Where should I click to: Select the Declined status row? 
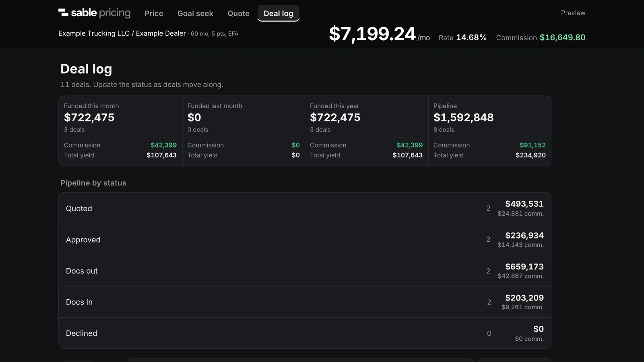305,333
